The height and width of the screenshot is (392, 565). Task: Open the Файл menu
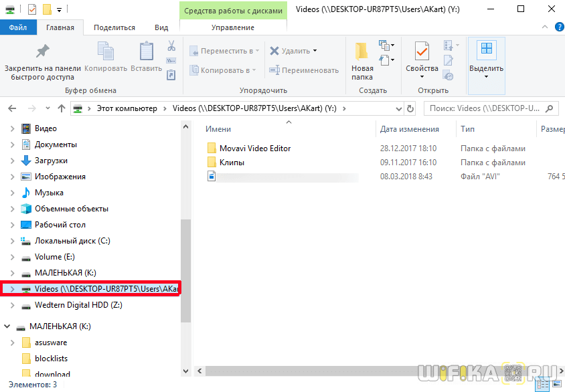click(18, 27)
